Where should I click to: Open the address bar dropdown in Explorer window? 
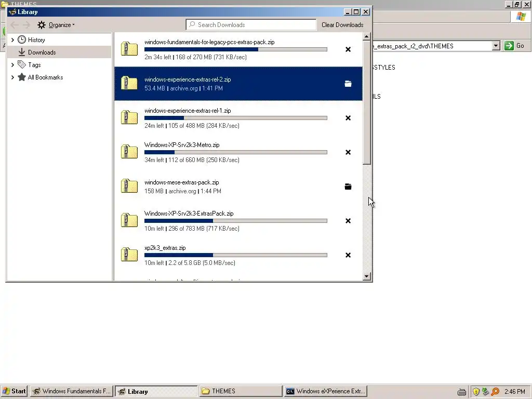click(496, 46)
